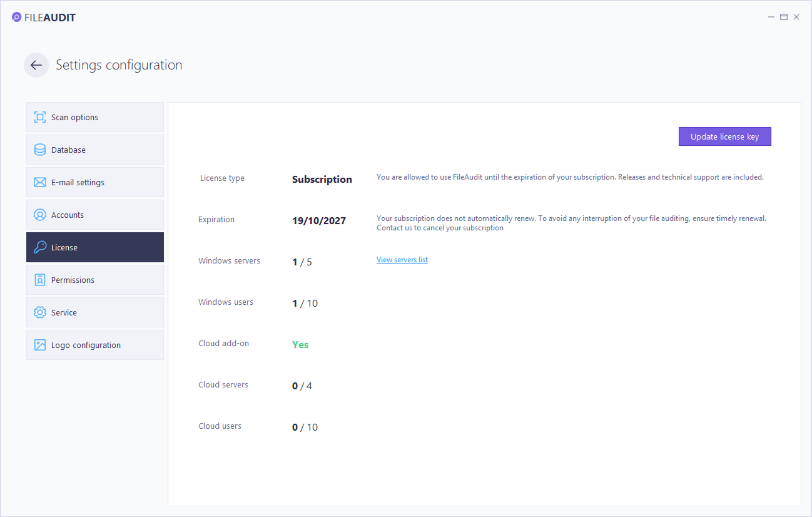The image size is (812, 517).
Task: Click the Cloud add-on label
Action: (223, 344)
